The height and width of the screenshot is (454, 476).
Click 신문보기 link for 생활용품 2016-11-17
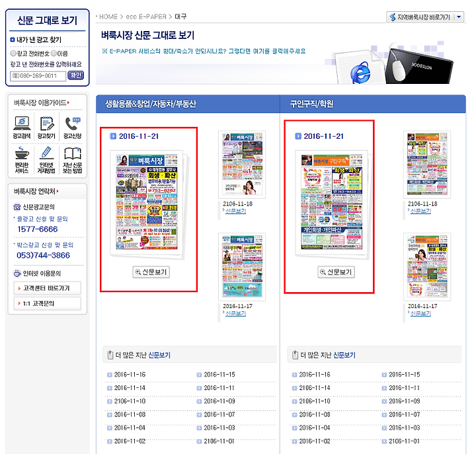point(235,313)
